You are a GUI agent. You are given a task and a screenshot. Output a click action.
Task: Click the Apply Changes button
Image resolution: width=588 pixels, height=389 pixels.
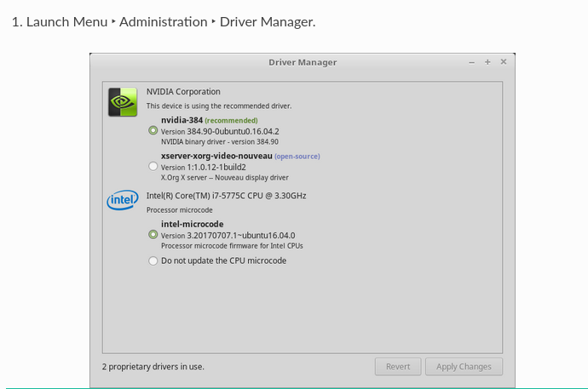[x=464, y=367]
